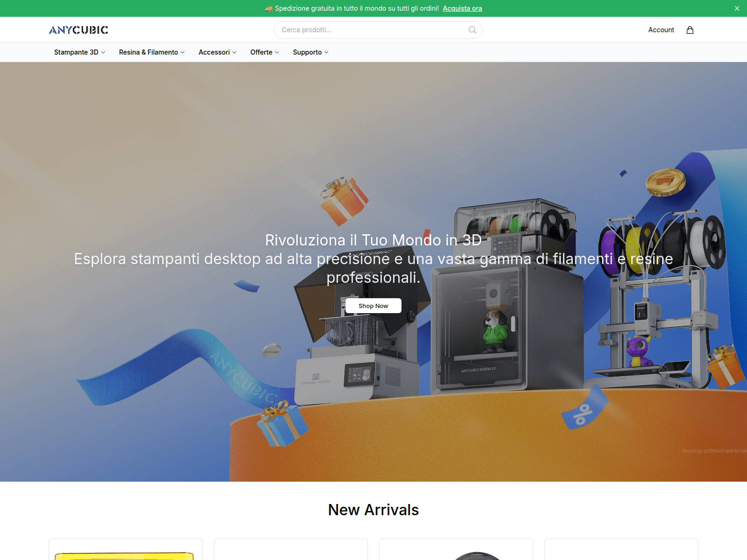Click the Spedizione gratuita announcement text
This screenshot has width=747, height=560.
(x=357, y=8)
